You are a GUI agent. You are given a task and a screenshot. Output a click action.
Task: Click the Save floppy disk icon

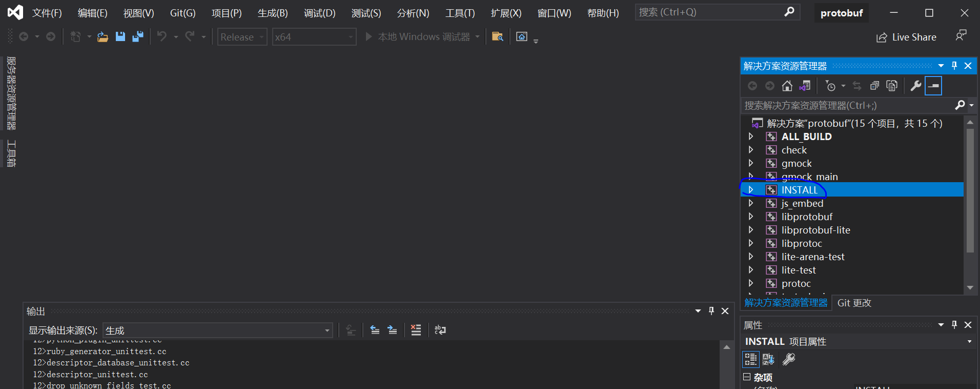click(x=120, y=36)
